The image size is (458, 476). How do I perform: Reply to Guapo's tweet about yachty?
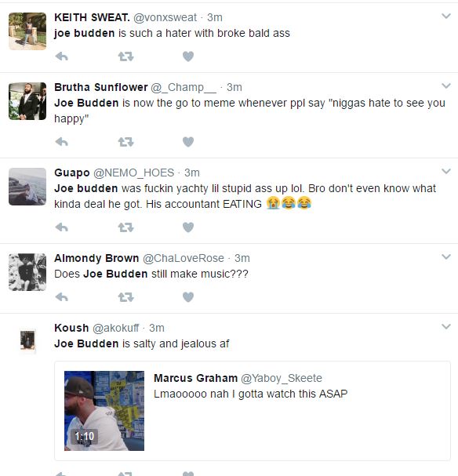click(62, 227)
